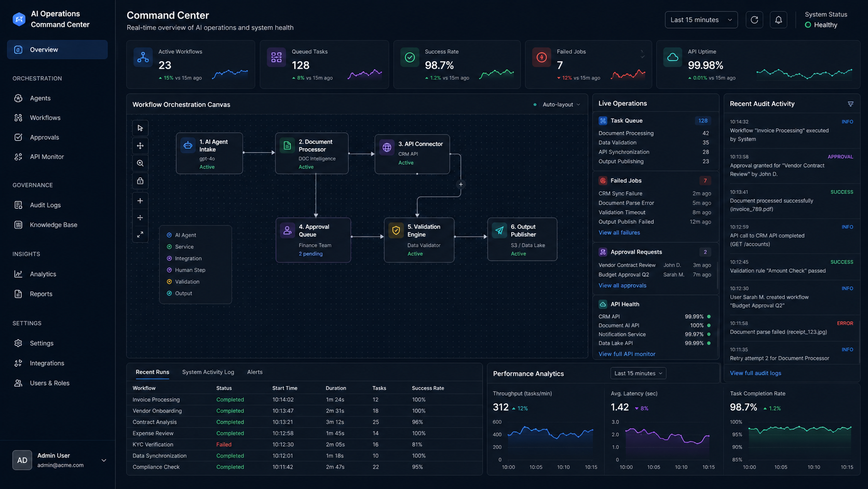Open Integrations in sidebar

point(57,363)
